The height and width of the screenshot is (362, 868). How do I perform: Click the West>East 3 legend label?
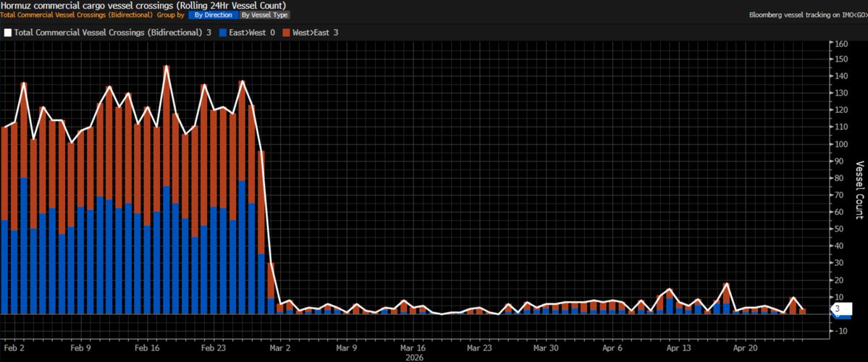pyautogui.click(x=316, y=33)
